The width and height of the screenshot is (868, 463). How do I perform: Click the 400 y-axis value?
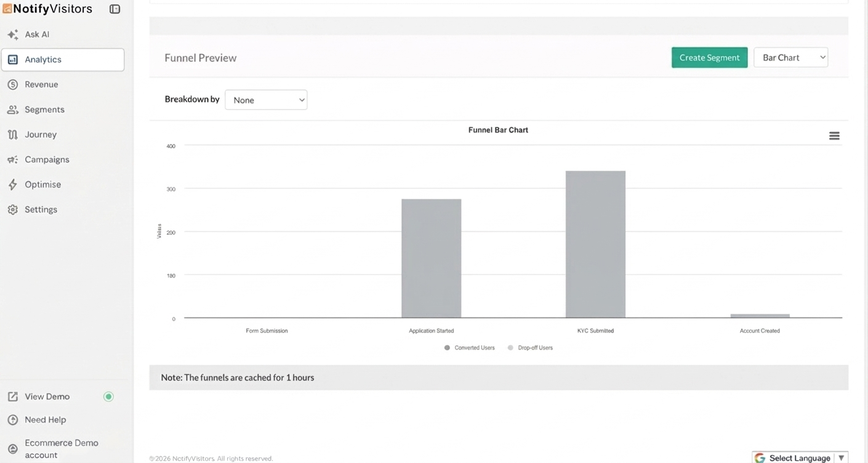point(171,146)
